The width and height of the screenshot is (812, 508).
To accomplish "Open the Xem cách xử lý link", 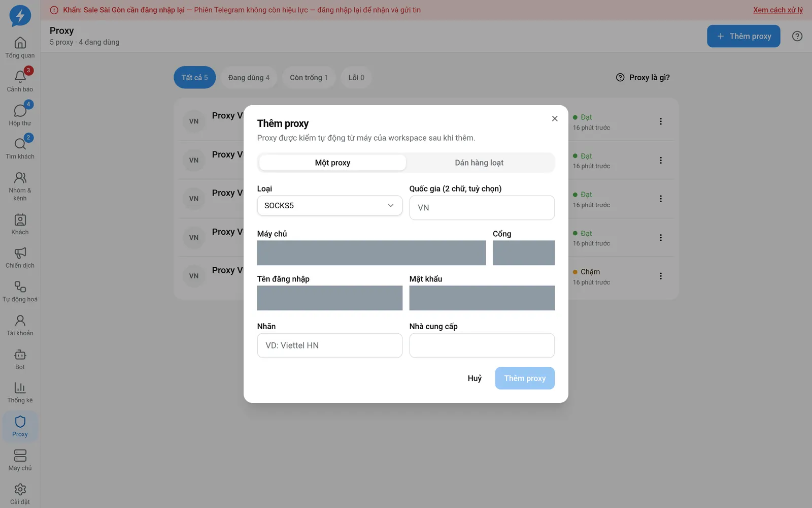I will (778, 10).
